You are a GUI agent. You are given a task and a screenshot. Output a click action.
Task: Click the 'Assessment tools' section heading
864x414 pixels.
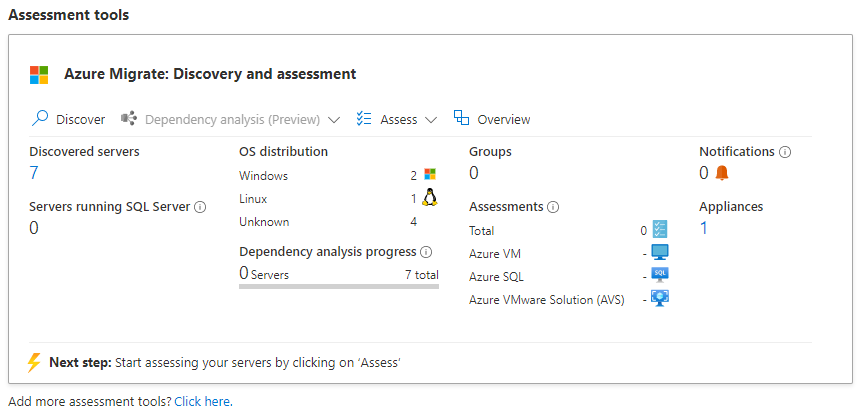[69, 15]
